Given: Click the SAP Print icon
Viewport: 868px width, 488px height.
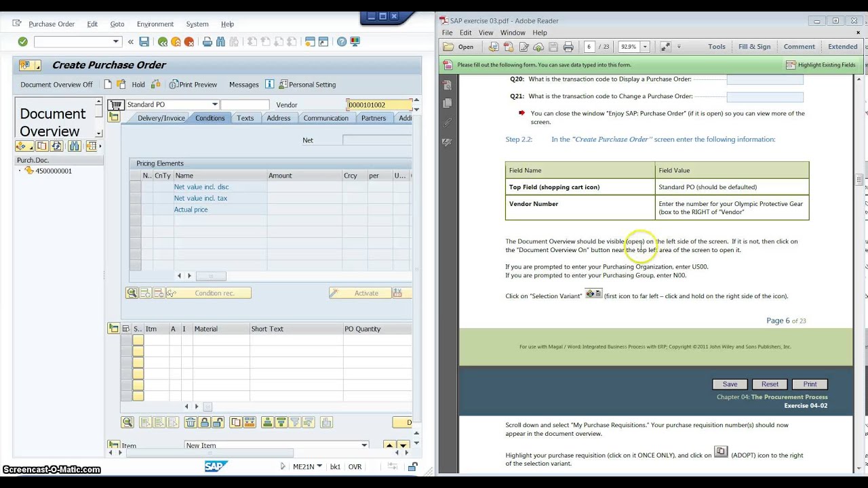Looking at the screenshot, I should [x=208, y=42].
